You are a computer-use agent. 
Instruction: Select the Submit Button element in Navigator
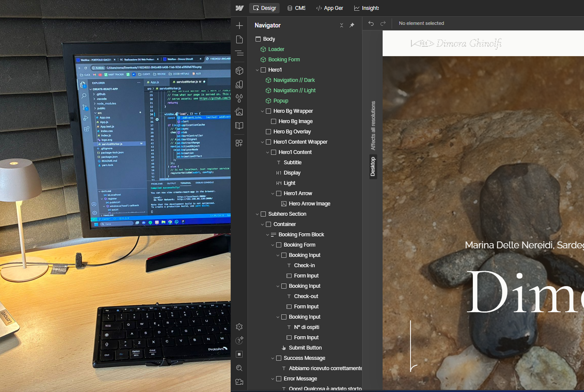[x=305, y=348]
